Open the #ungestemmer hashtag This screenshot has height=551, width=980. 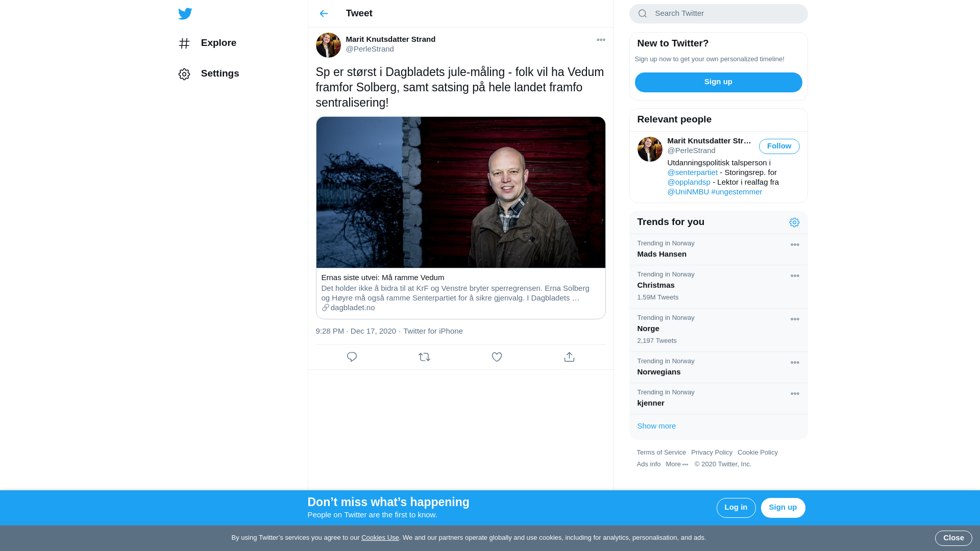[737, 192]
